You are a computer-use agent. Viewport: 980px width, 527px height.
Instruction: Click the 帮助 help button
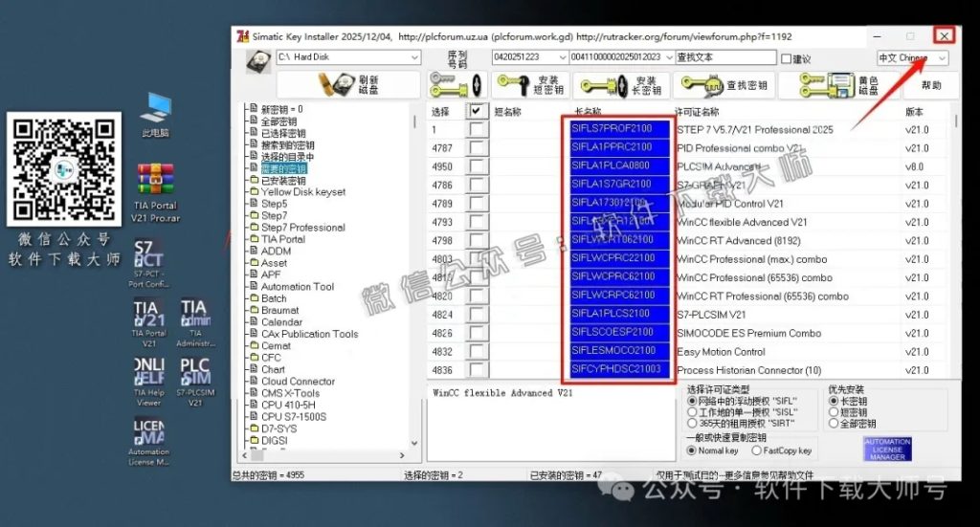pos(930,85)
